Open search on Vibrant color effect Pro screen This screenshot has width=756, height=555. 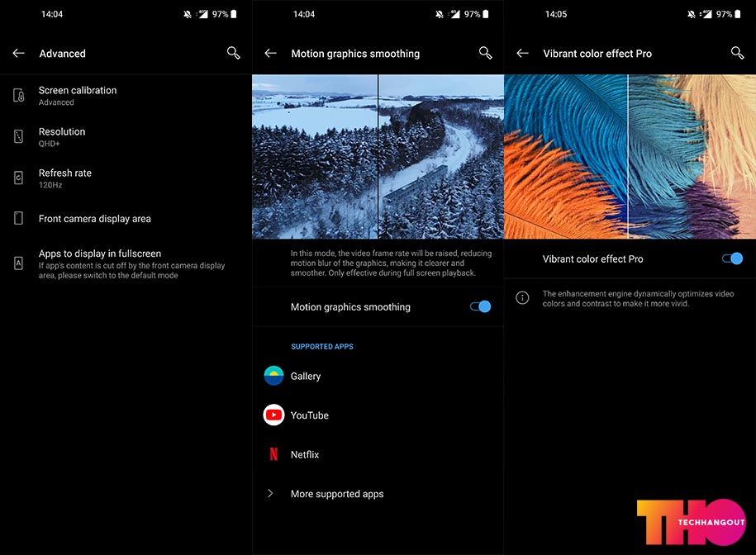tap(737, 53)
